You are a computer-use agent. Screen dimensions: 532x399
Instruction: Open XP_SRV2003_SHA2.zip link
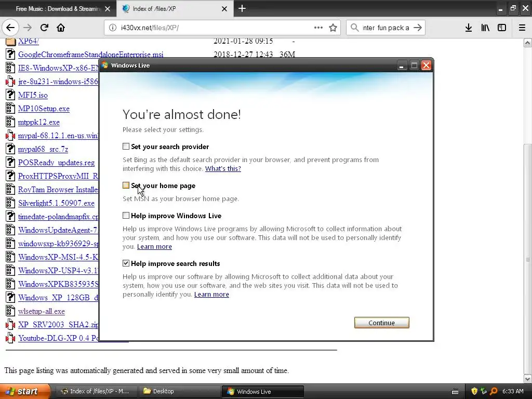coord(58,325)
